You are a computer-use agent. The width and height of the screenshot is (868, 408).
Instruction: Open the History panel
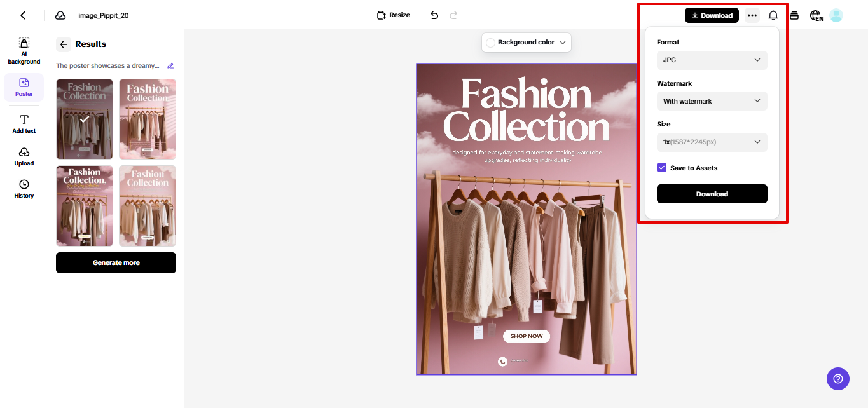coord(24,189)
